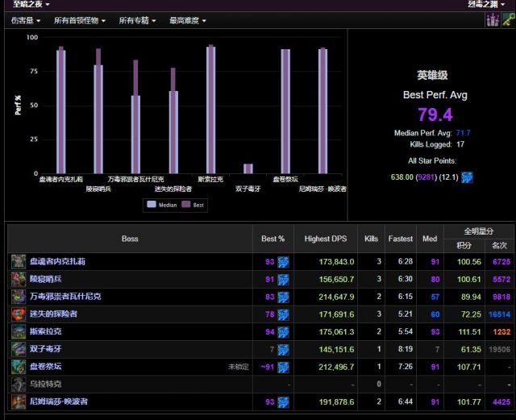Click the 斯索拉克 bar in the chart
Viewport: 516px width, 420px height.
[211, 109]
